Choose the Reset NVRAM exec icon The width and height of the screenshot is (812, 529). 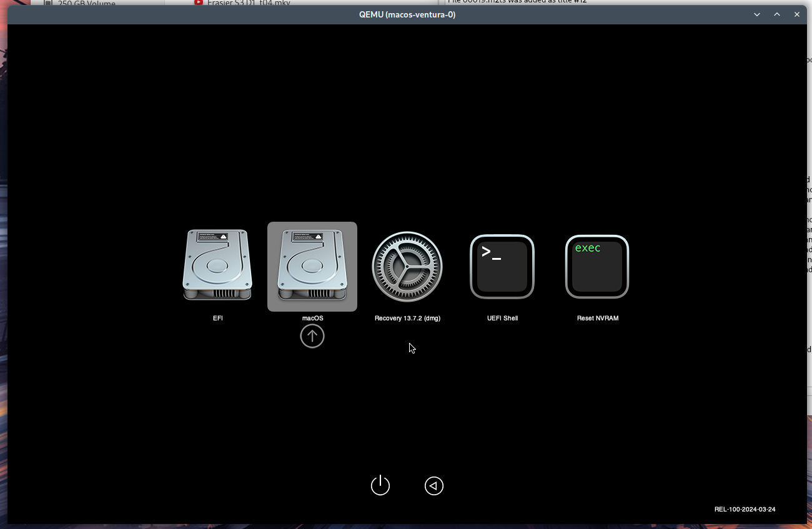click(x=597, y=267)
